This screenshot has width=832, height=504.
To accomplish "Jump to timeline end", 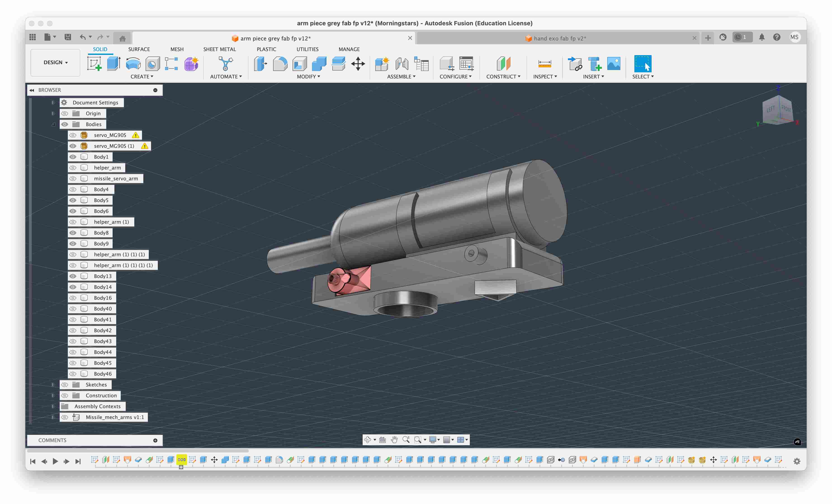I will tap(78, 461).
